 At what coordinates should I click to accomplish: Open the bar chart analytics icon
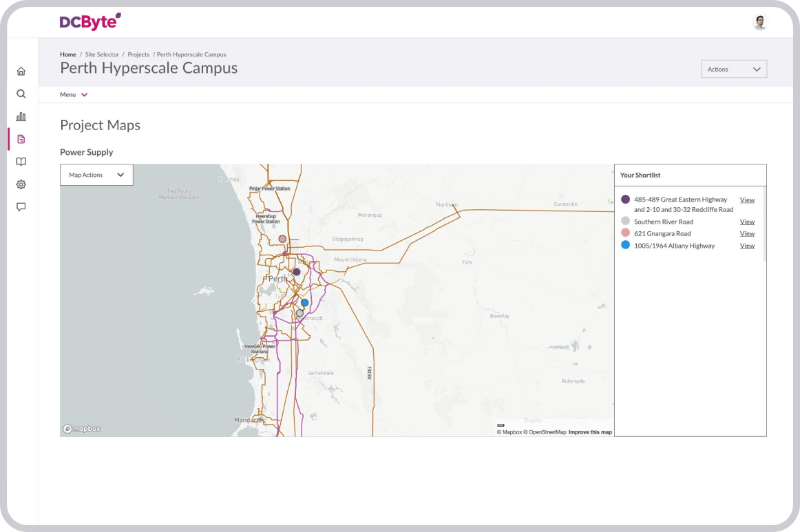tap(21, 116)
